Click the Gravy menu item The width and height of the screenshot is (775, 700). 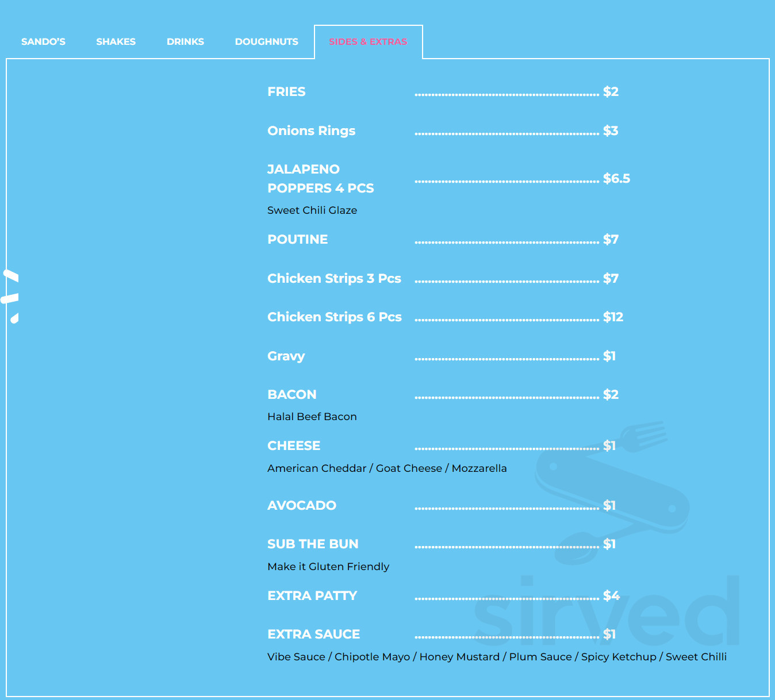click(286, 356)
